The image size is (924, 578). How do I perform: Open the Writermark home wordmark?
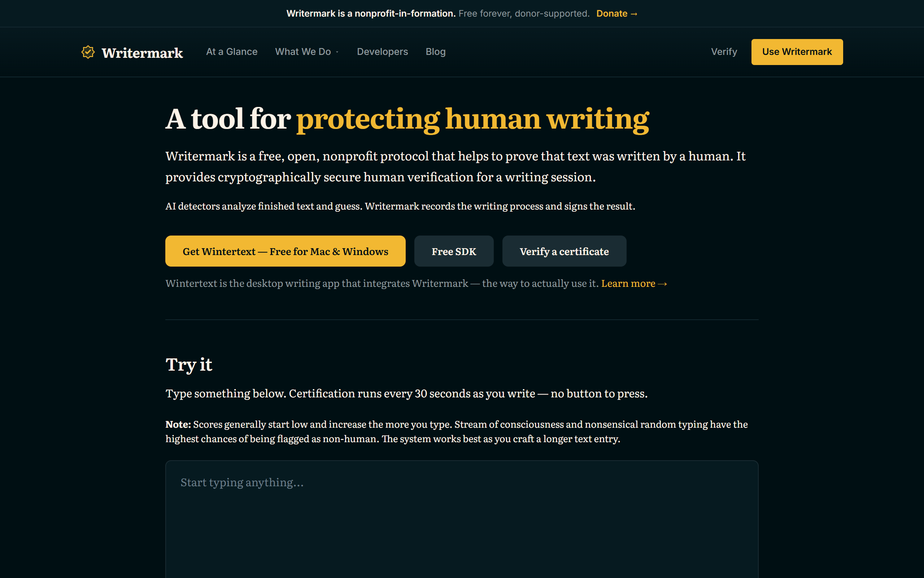pyautogui.click(x=142, y=53)
